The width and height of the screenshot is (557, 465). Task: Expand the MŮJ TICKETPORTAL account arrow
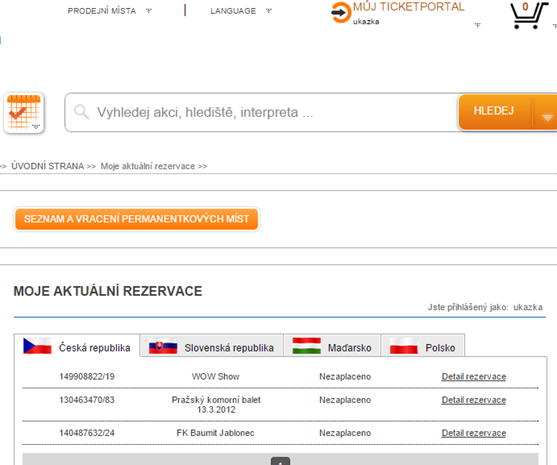pyautogui.click(x=477, y=25)
